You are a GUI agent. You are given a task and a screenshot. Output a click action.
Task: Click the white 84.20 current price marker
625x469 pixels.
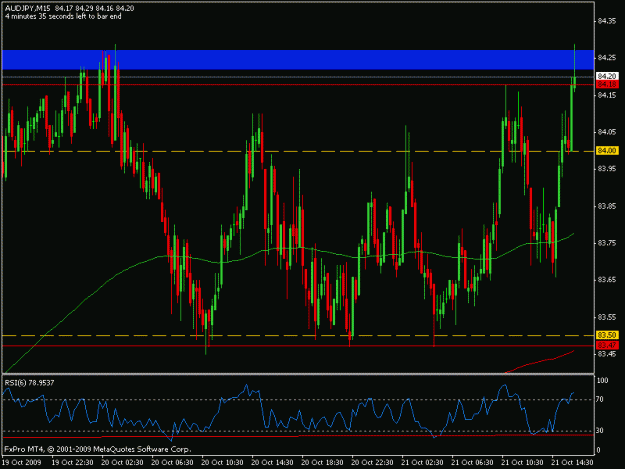point(607,76)
